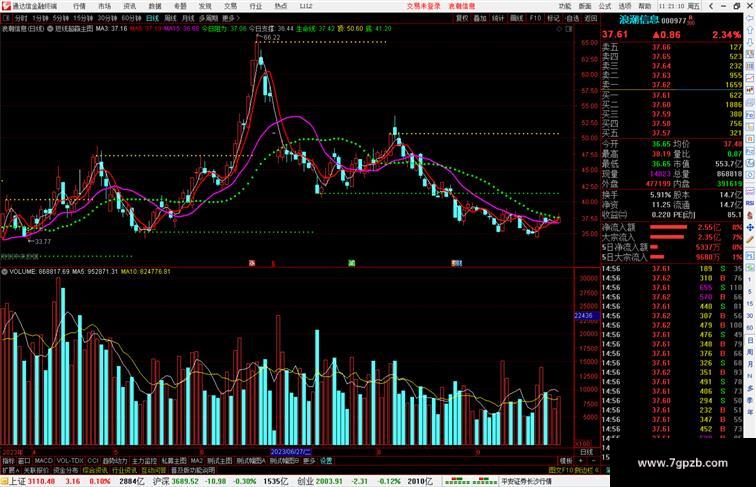756x487 pixels.
Task: Switch chart to 30分钟 period
Action: pyautogui.click(x=107, y=18)
